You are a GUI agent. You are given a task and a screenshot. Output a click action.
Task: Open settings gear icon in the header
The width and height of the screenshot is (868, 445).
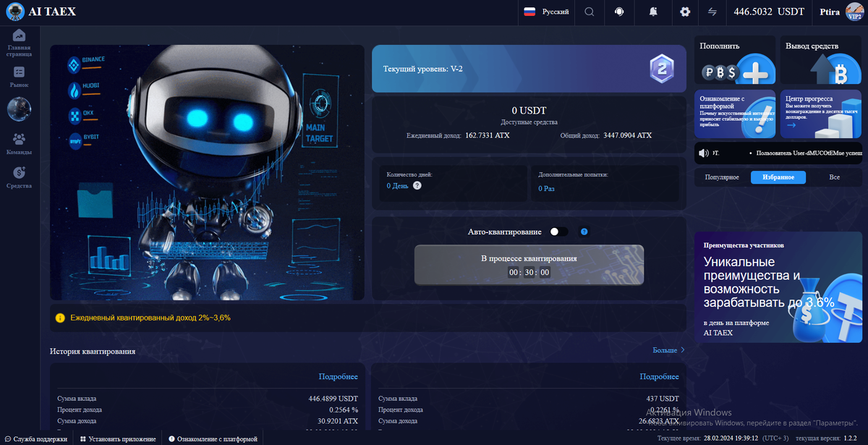pos(685,12)
